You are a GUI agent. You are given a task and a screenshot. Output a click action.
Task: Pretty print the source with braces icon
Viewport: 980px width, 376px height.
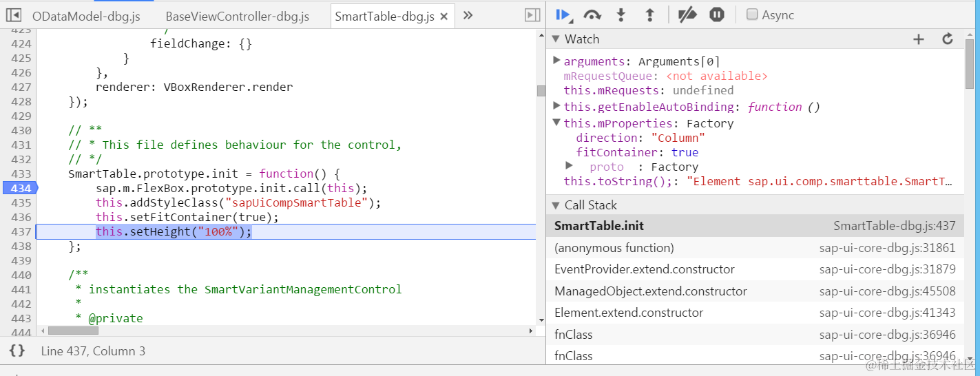click(17, 351)
